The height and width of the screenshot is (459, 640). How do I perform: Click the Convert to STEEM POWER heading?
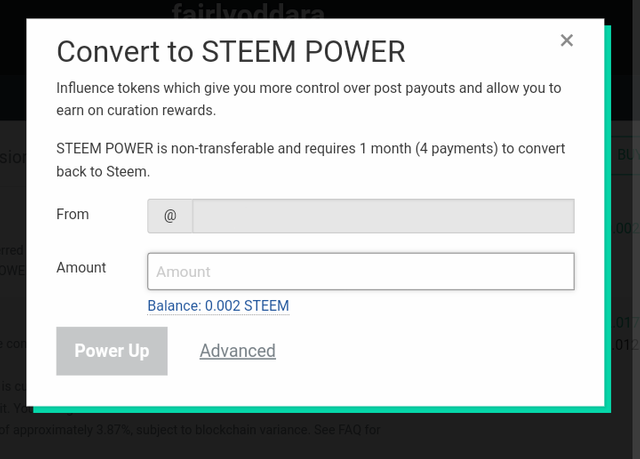click(x=231, y=51)
